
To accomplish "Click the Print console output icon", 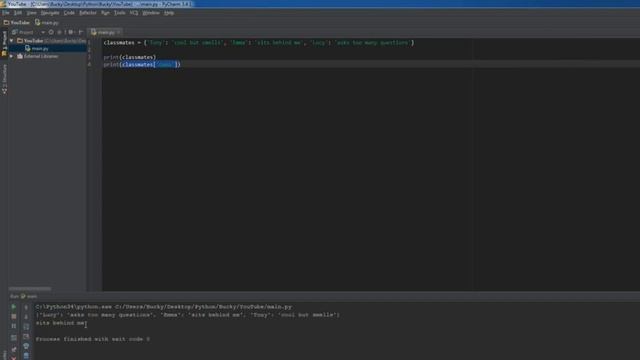I will click(26, 346).
